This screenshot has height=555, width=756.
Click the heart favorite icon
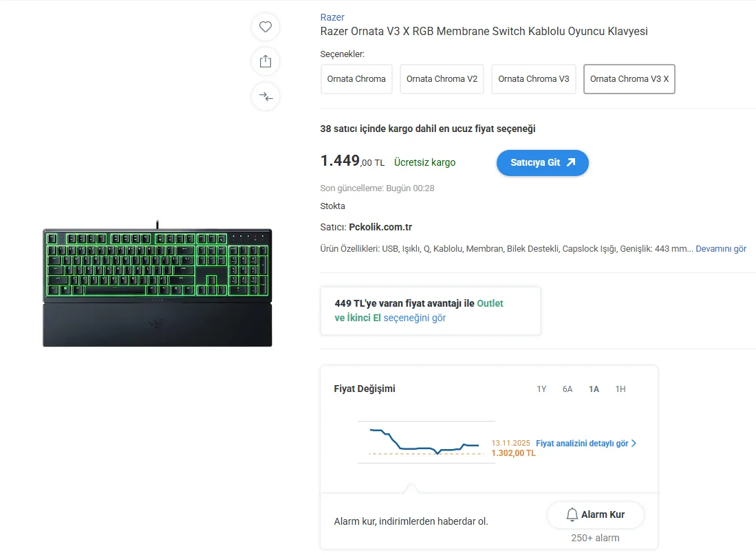(x=266, y=28)
